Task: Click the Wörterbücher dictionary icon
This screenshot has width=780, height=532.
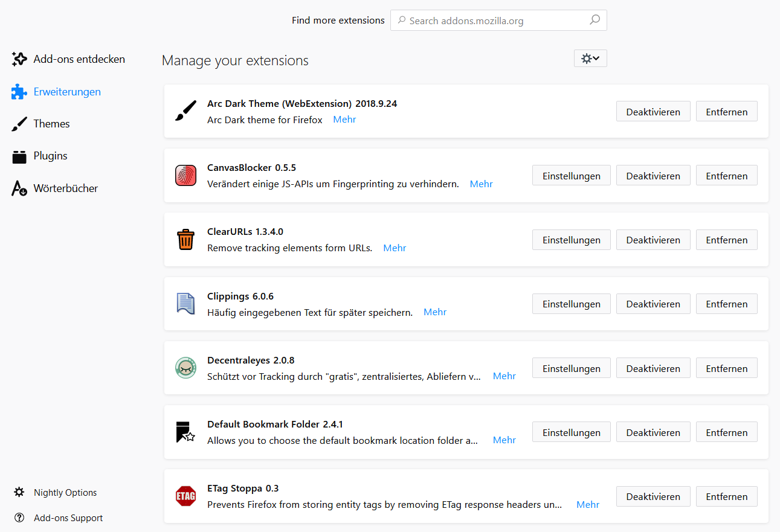Action: pos(19,188)
